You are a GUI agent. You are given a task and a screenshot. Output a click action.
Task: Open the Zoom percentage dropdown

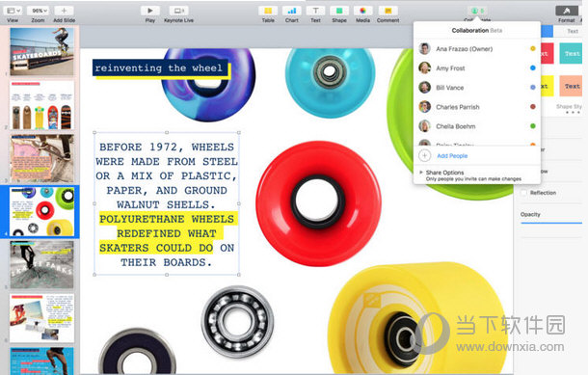coord(39,11)
